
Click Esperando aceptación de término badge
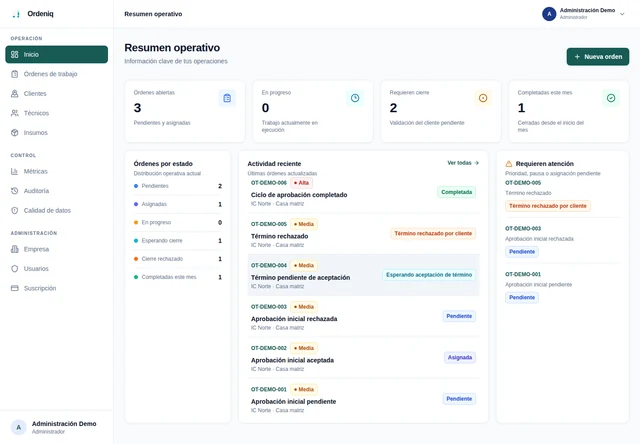(x=429, y=275)
